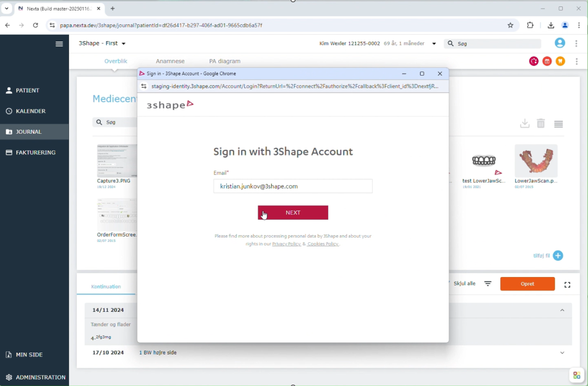Screen dimensions: 588x386
Task: Click the 1 BW højre side entry text
Action: (x=158, y=353)
